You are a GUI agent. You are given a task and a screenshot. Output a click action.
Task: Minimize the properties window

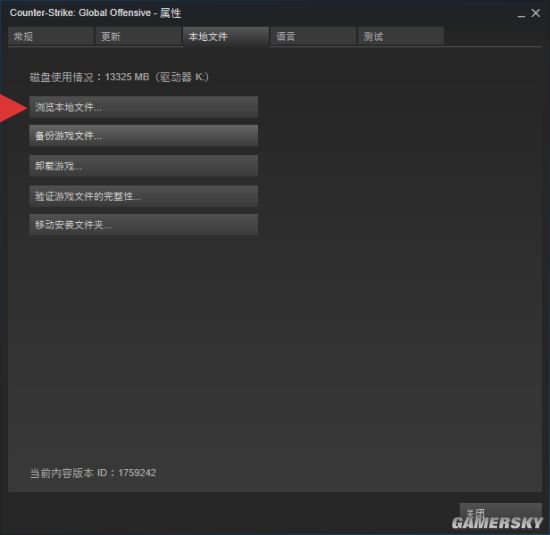click(521, 15)
